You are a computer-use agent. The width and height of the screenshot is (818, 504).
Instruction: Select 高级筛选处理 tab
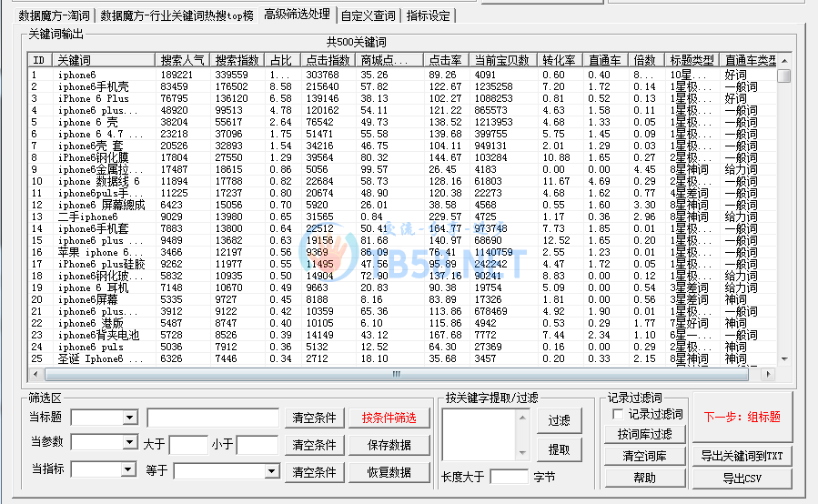[x=297, y=14]
